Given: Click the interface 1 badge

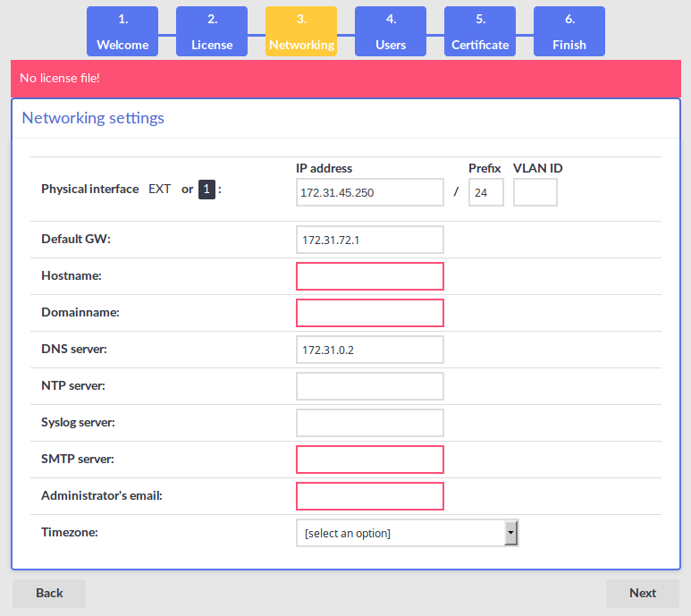Looking at the screenshot, I should pyautogui.click(x=206, y=189).
